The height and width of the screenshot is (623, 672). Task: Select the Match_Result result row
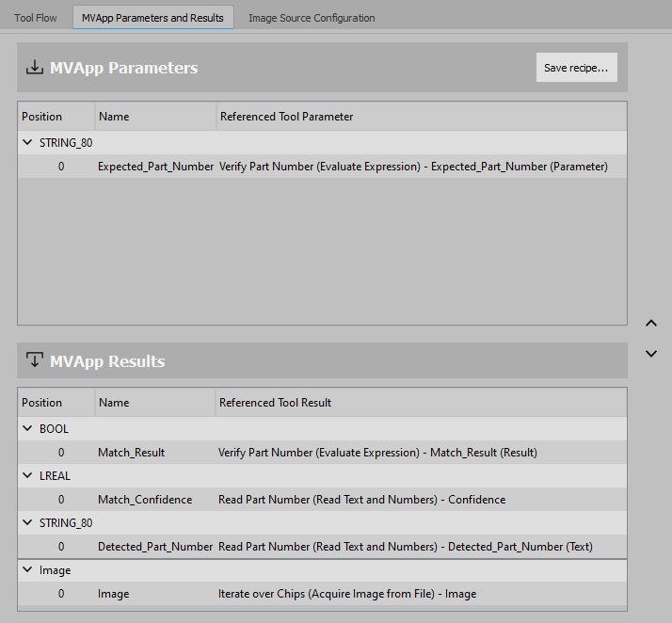132,453
